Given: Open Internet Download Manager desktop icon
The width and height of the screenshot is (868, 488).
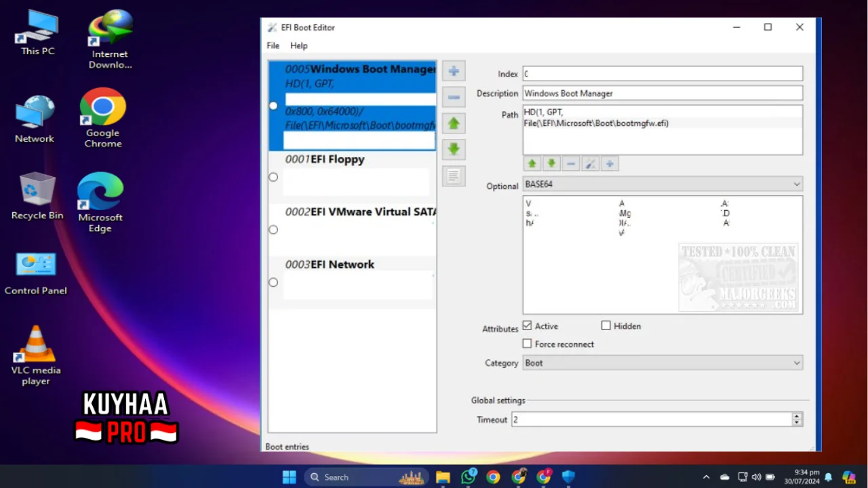Looking at the screenshot, I should point(110,39).
